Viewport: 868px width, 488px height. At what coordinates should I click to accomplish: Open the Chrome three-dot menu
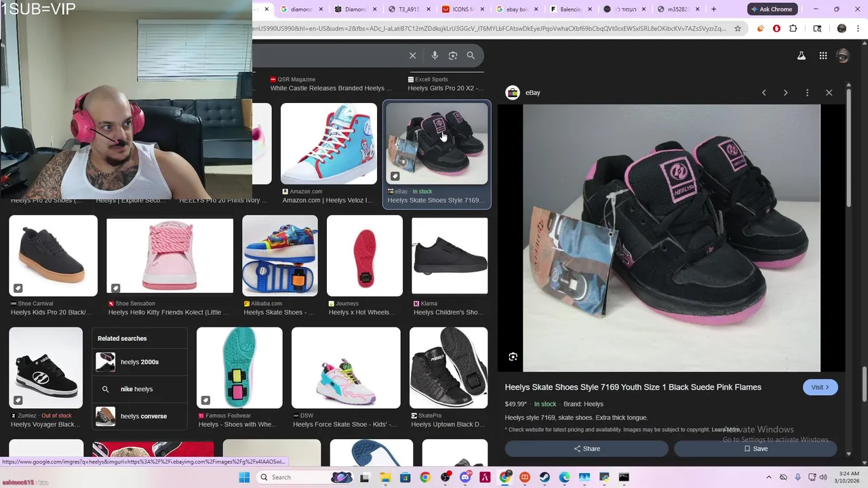click(x=859, y=28)
